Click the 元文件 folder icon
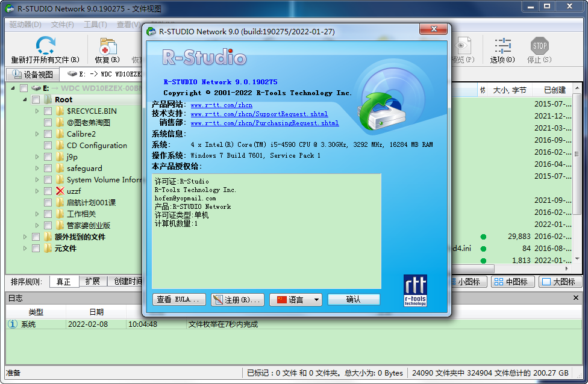588x384 pixels. point(48,248)
